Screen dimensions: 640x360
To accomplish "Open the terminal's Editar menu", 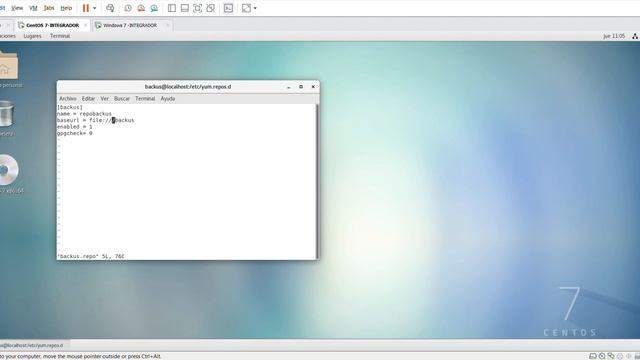I will pyautogui.click(x=88, y=99).
